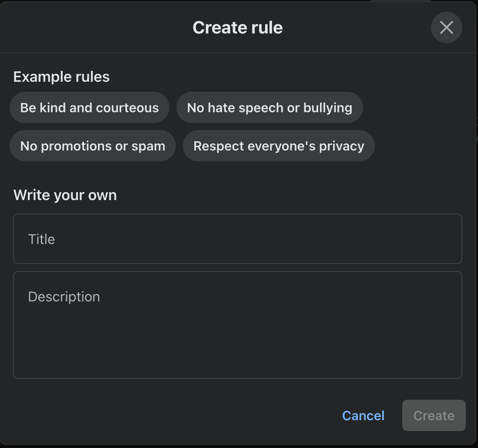Select the 'Be kind and courteous' example rule
The image size is (478, 448).
(x=89, y=107)
